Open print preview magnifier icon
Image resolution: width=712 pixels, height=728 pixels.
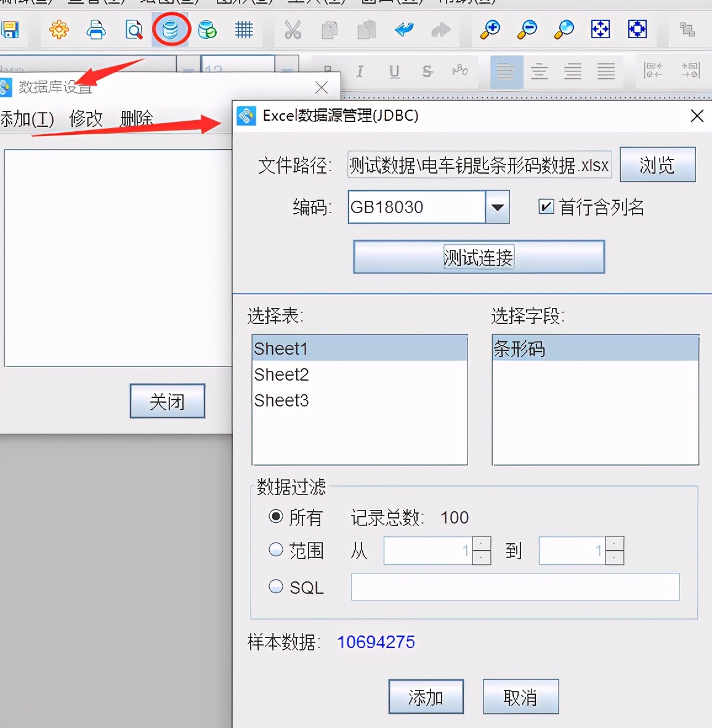click(x=134, y=30)
